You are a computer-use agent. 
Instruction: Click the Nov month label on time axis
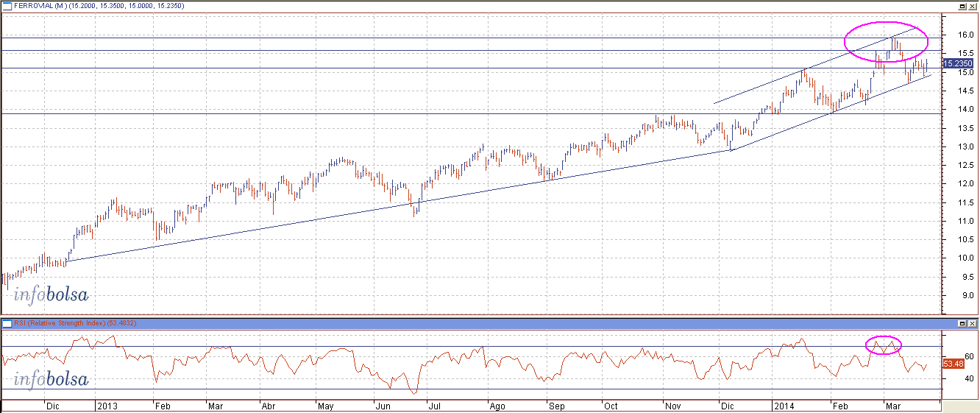pos(673,406)
